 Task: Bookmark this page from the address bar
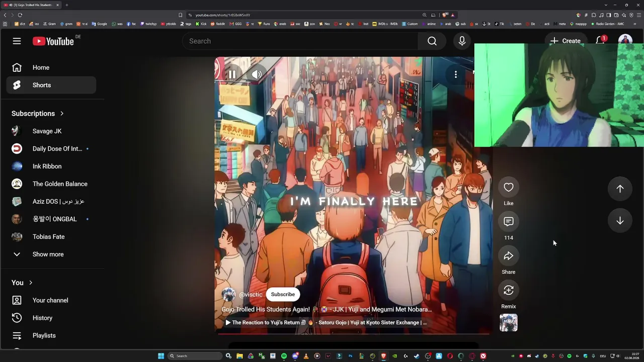point(180,15)
